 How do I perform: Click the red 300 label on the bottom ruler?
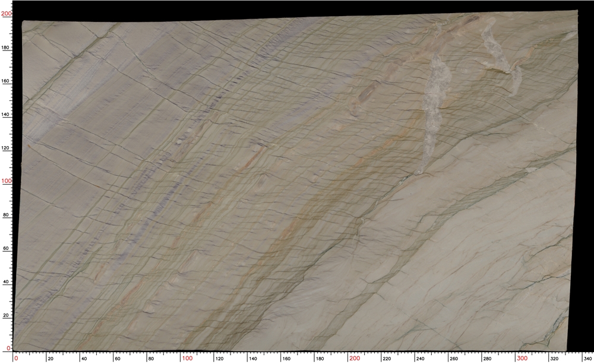click(x=522, y=358)
